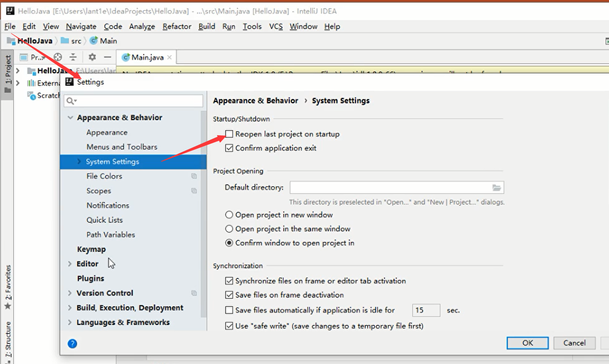Open the VCS menu
The image size is (609, 364).
click(x=276, y=27)
